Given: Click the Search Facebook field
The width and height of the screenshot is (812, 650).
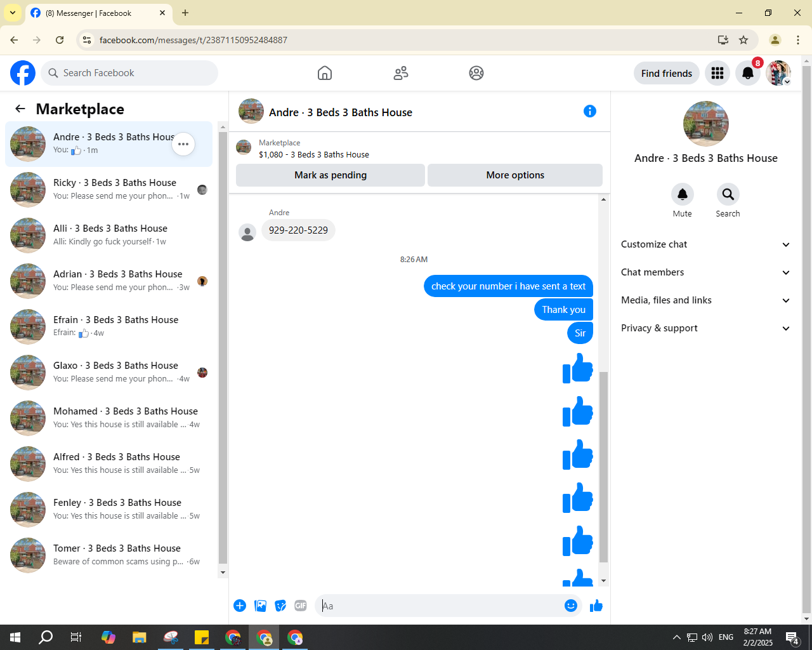Looking at the screenshot, I should pos(129,73).
